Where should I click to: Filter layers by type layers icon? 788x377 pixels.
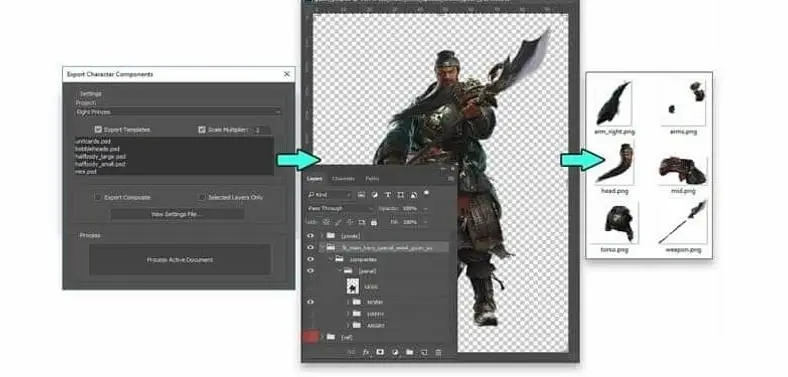(387, 195)
